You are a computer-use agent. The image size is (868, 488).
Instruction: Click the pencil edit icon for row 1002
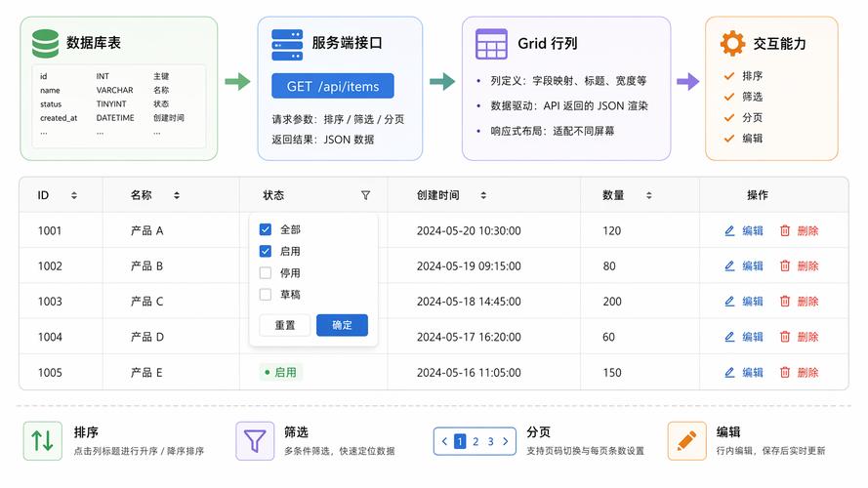point(729,266)
